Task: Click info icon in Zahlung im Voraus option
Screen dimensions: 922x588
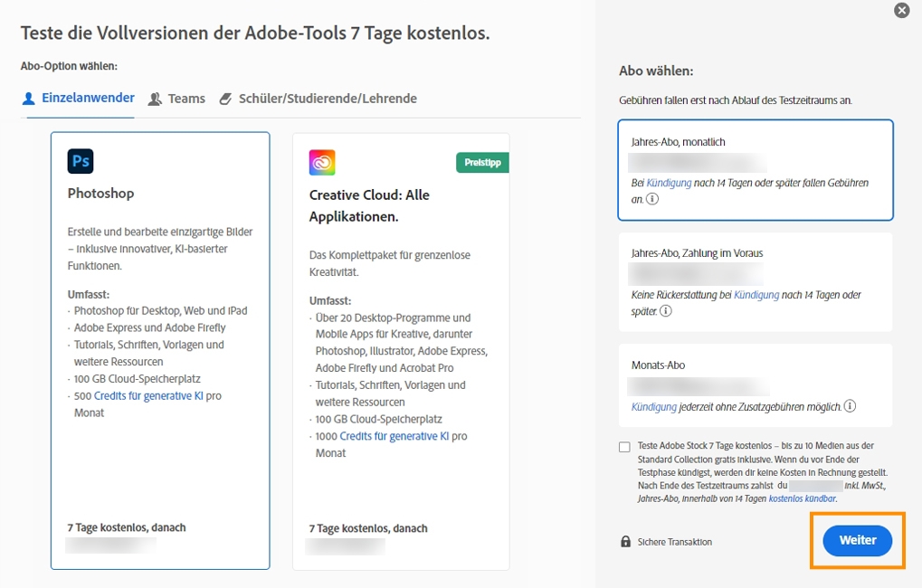Action: (666, 310)
